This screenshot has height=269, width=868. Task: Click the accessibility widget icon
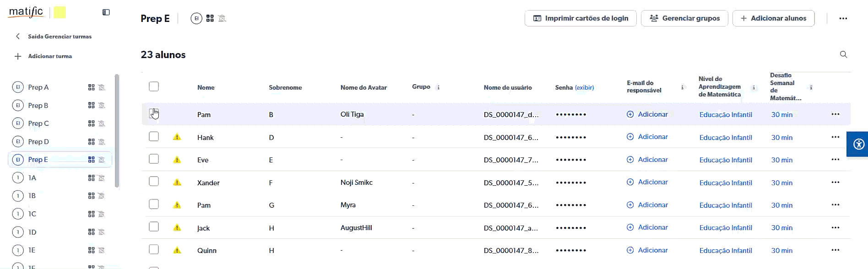tap(858, 144)
